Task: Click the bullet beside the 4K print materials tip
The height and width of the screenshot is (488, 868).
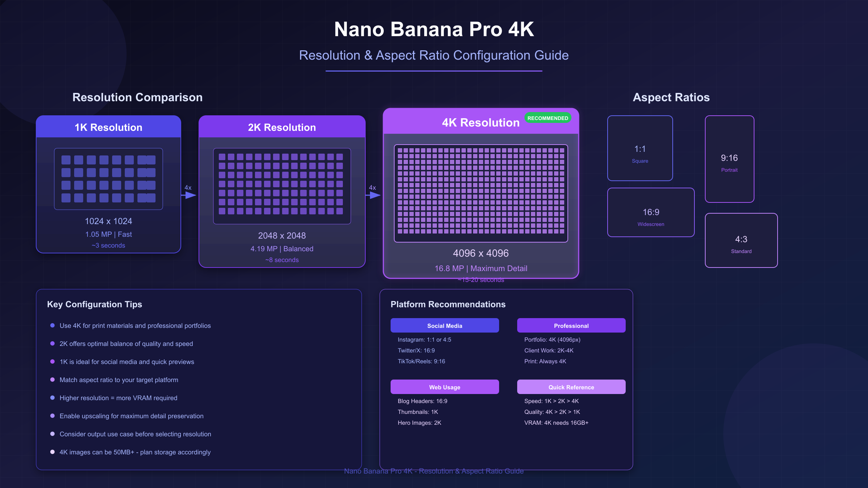Action: [52, 326]
